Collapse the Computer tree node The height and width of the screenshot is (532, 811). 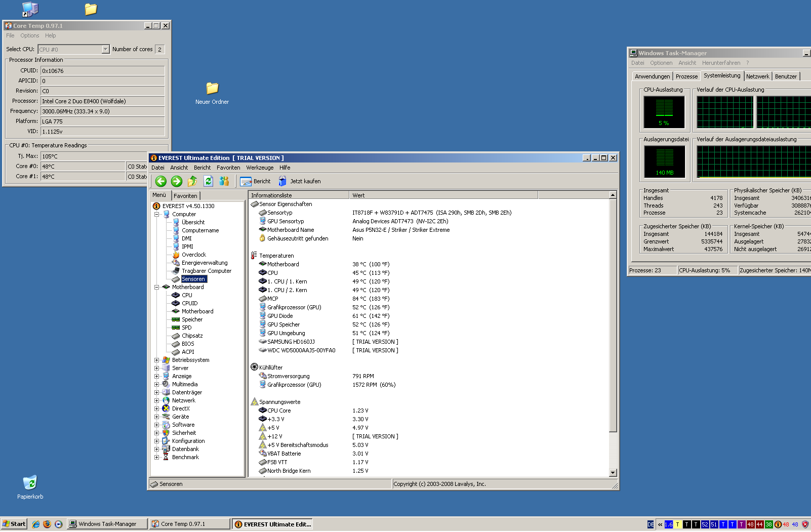pos(157,214)
